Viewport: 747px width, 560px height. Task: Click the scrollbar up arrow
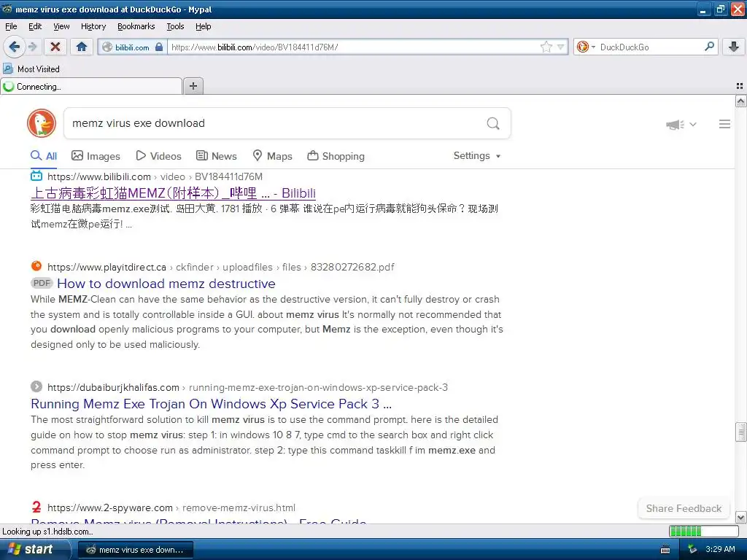pyautogui.click(x=740, y=101)
